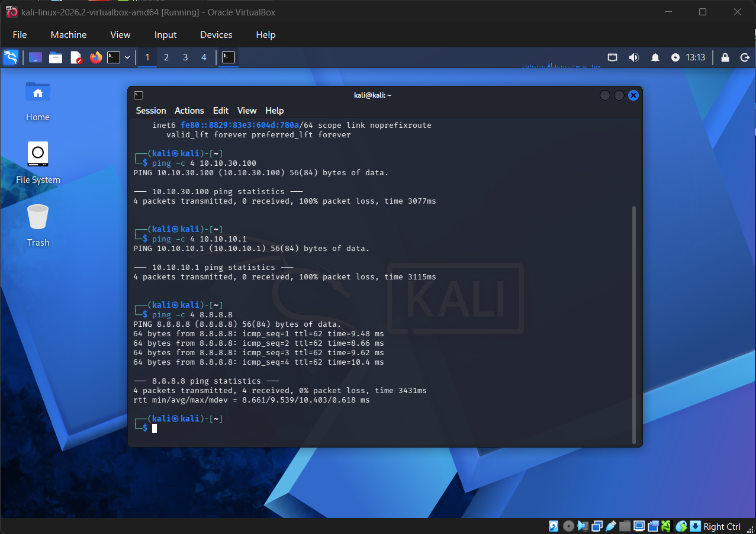The image size is (756, 534).
Task: Open the notifications bell
Action: 655,57
